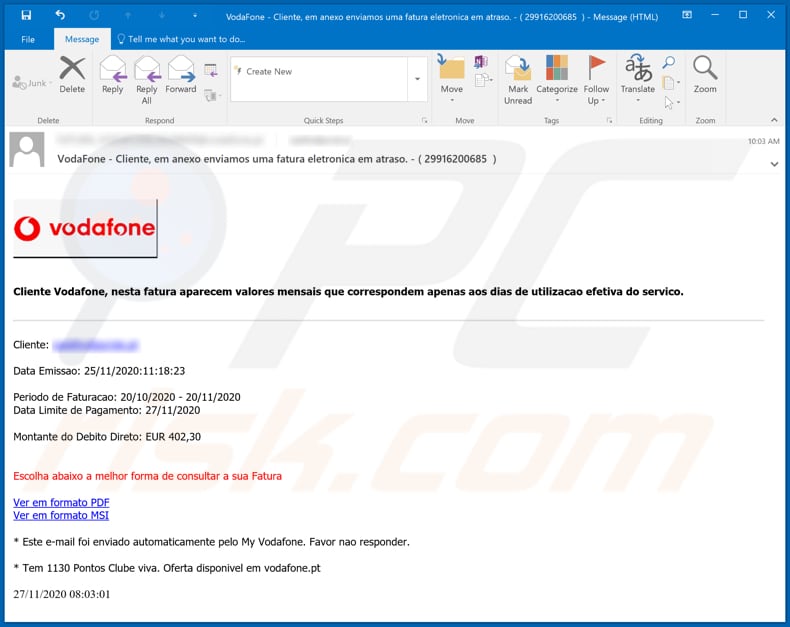This screenshot has height=627, width=790.
Task: Open the Tags dialog launcher
Action: [x=609, y=120]
